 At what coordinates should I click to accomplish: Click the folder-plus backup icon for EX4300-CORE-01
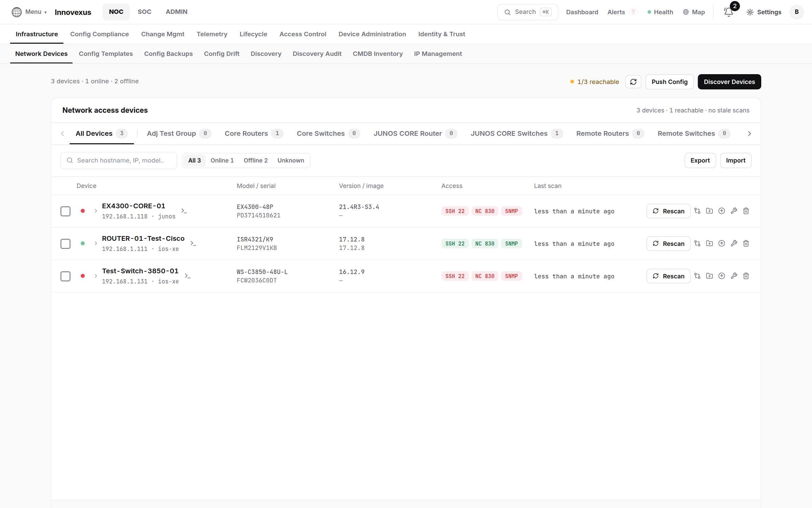[709, 211]
